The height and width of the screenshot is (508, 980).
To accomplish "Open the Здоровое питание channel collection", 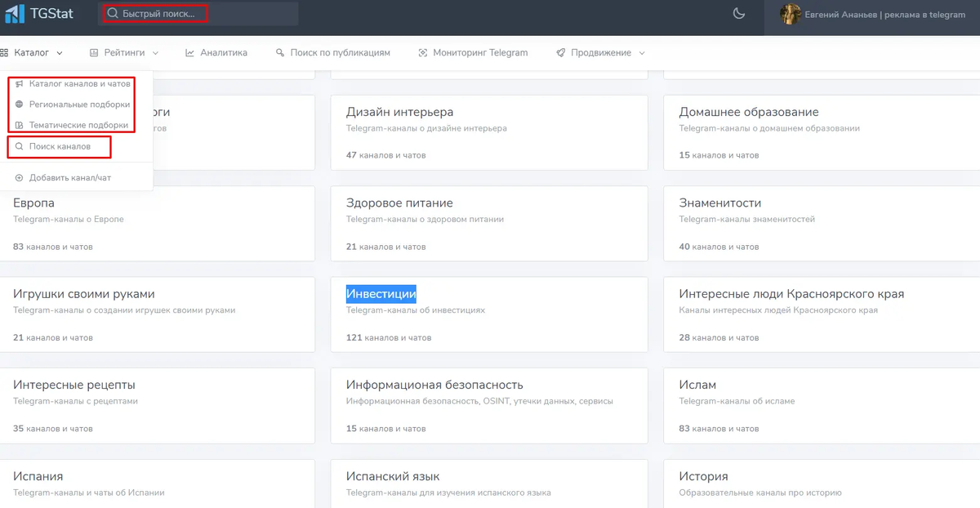I will pos(398,202).
